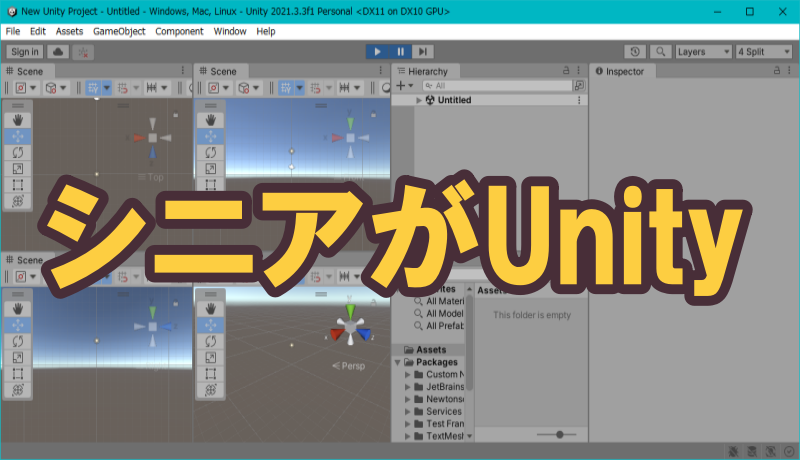Pick the Rect tool in the Persp view
The height and width of the screenshot is (460, 800).
tap(211, 374)
